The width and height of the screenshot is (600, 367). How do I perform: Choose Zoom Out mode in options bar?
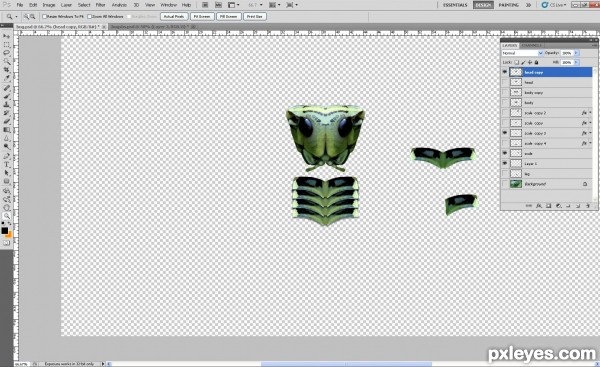[x=33, y=16]
